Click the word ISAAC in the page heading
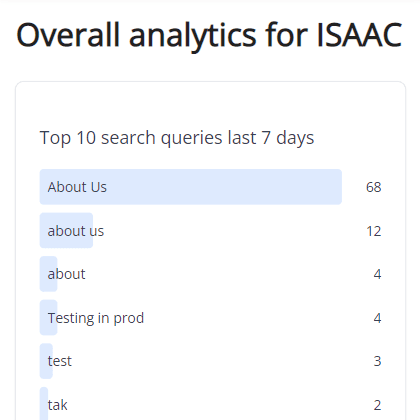420x420 pixels. (x=359, y=35)
